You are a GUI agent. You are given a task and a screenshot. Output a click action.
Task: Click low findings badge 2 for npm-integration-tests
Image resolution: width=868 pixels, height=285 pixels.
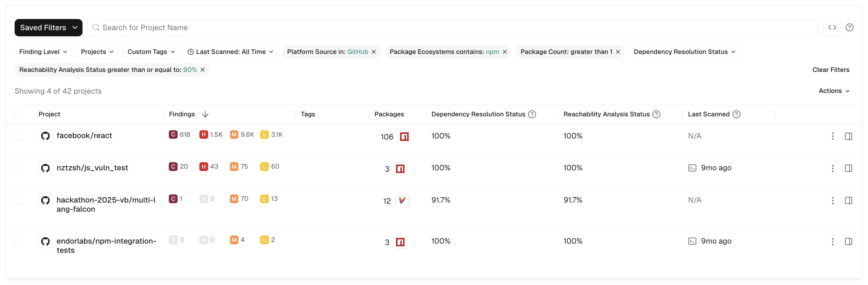(268, 240)
